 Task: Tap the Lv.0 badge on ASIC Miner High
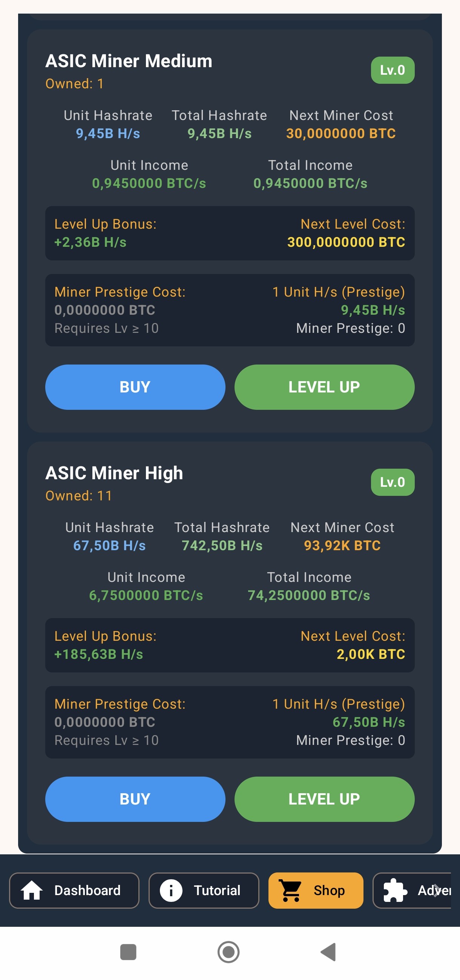click(393, 482)
